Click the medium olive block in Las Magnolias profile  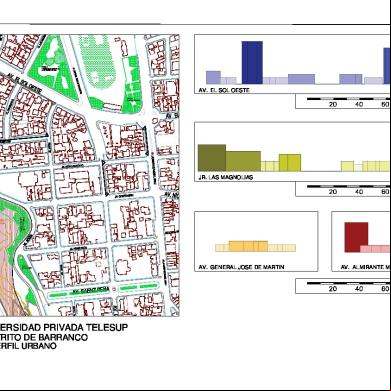pos(243,161)
